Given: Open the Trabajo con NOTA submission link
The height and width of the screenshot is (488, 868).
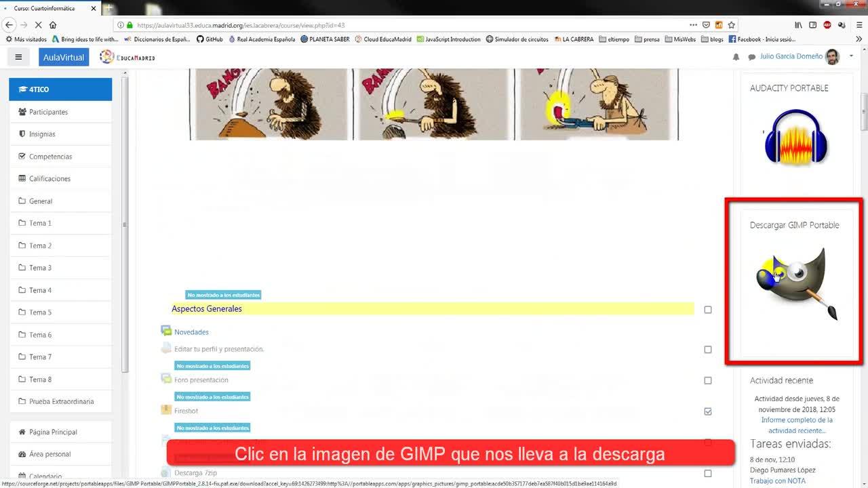Looking at the screenshot, I should point(778,481).
